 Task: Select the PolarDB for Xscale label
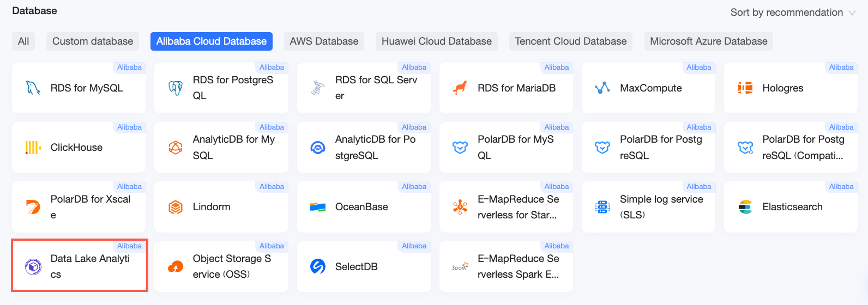(x=91, y=207)
